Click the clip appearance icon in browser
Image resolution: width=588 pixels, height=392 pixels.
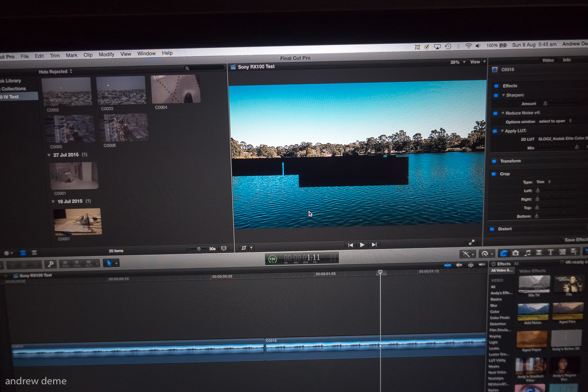pyautogui.click(x=224, y=248)
